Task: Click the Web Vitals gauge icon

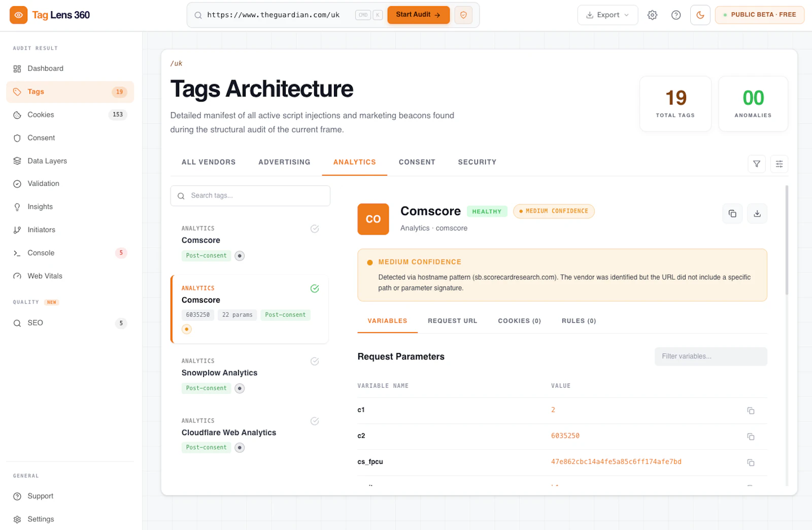Action: coord(17,276)
